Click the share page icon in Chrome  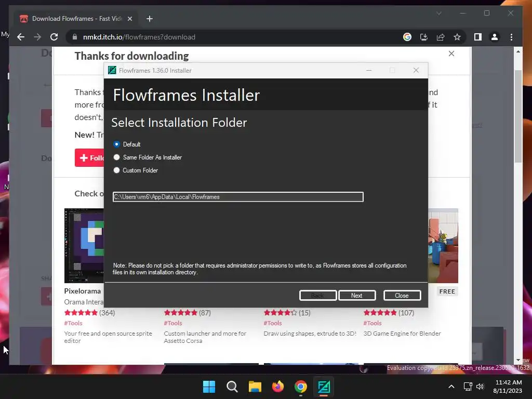point(441,37)
